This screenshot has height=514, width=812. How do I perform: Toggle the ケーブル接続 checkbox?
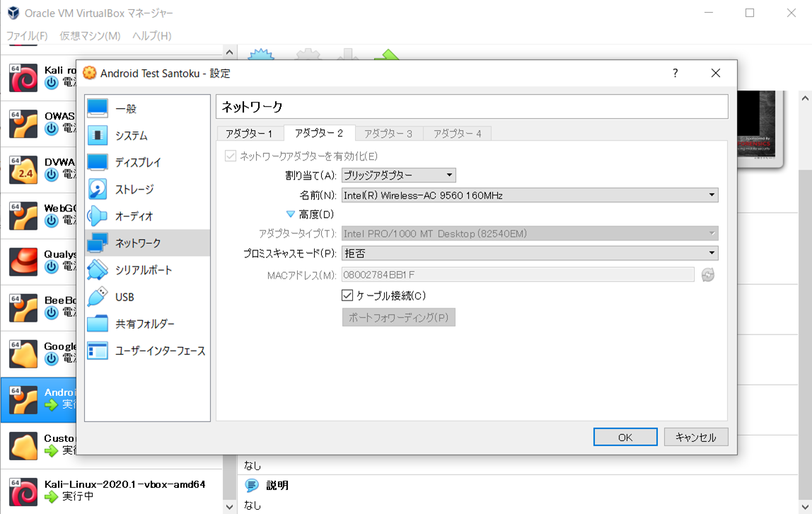[x=347, y=296]
